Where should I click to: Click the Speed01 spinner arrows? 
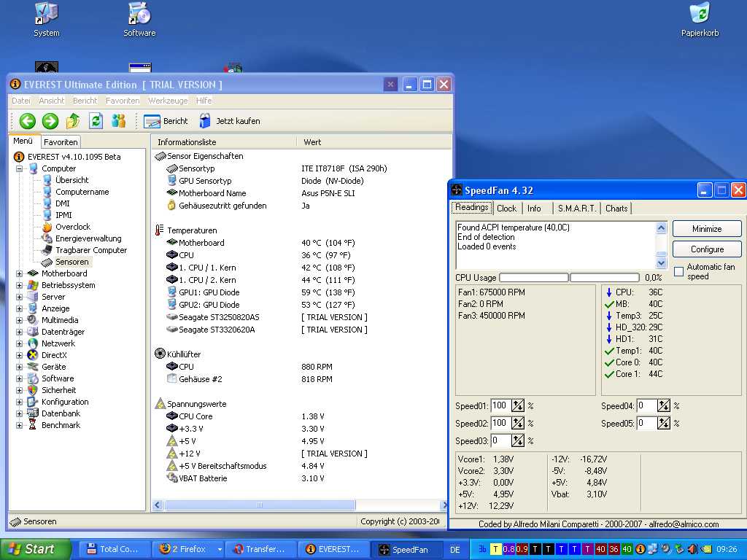point(518,405)
